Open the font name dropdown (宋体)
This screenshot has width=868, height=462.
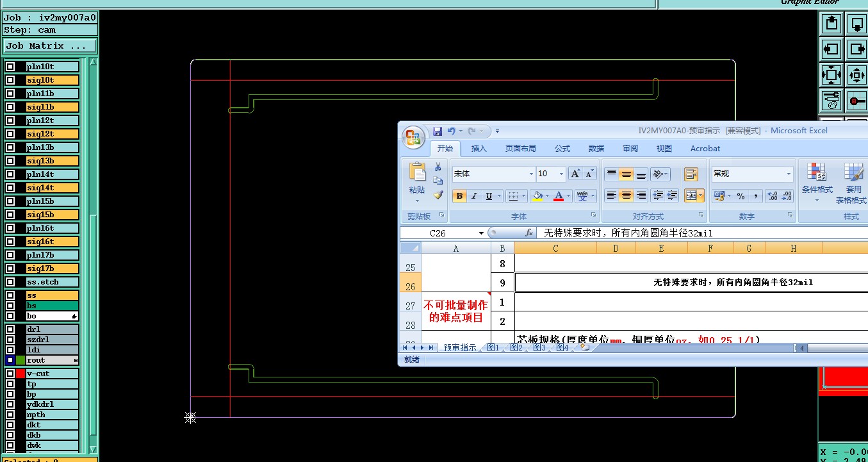[x=531, y=174]
